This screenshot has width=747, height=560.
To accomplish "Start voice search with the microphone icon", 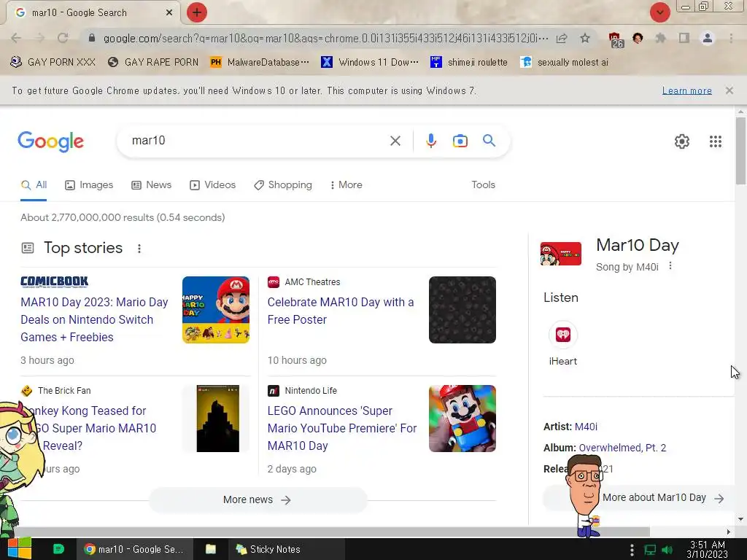I will (430, 141).
